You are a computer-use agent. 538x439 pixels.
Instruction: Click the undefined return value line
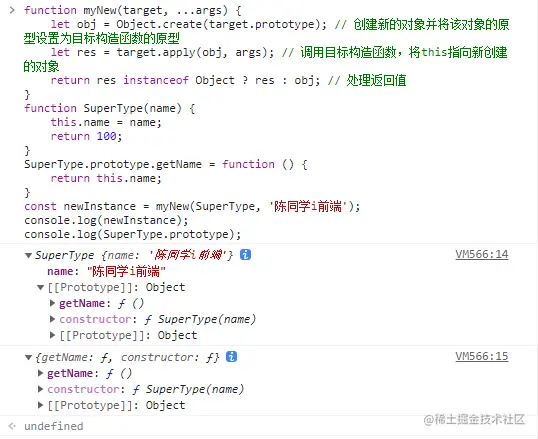[54, 426]
